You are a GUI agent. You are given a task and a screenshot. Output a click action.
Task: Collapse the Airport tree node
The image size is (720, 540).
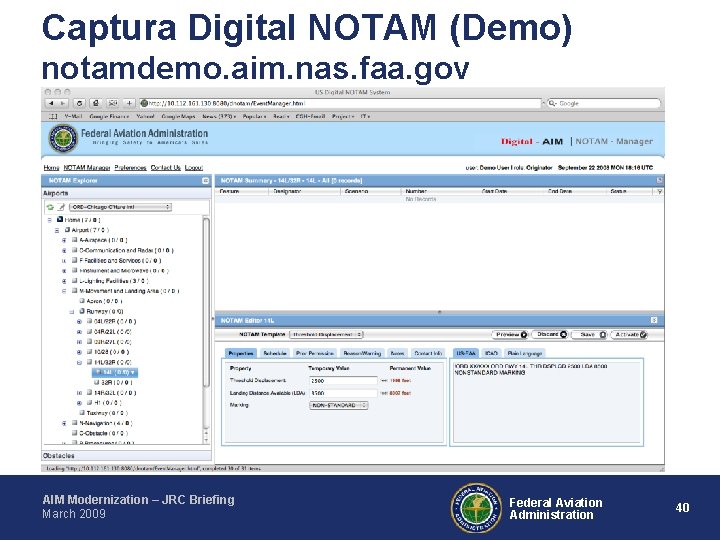[57, 230]
